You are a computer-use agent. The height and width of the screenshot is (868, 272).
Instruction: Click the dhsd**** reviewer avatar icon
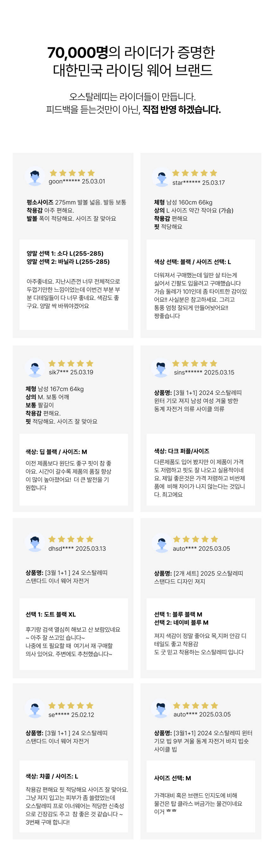point(35,543)
